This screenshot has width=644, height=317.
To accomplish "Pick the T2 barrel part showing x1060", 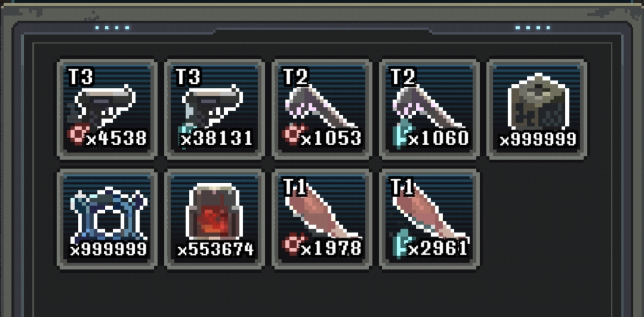I will (430, 109).
